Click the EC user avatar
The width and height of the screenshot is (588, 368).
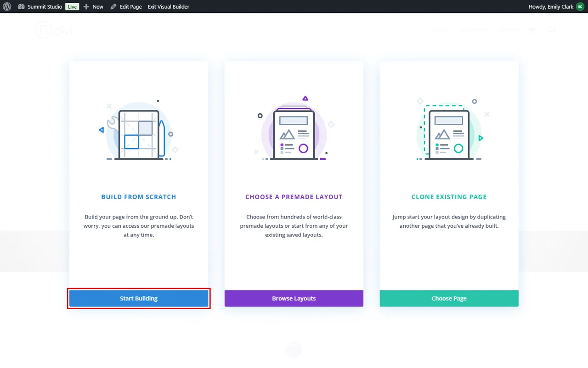[x=580, y=6]
